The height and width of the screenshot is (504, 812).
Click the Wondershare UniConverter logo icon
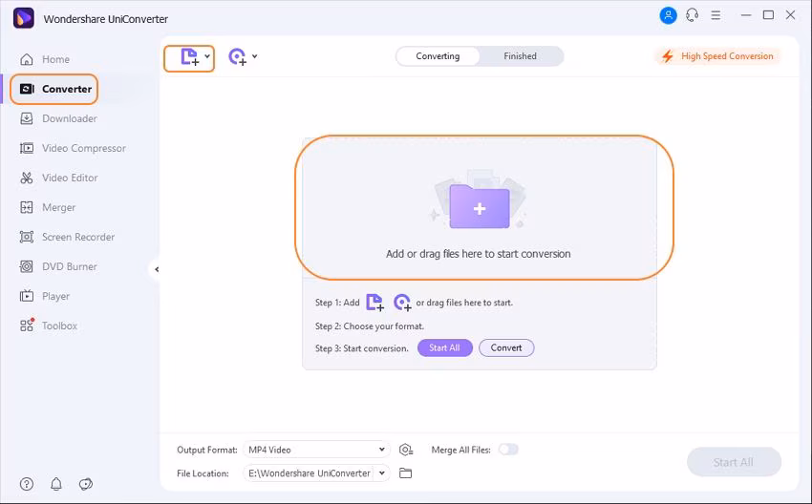pyautogui.click(x=23, y=18)
